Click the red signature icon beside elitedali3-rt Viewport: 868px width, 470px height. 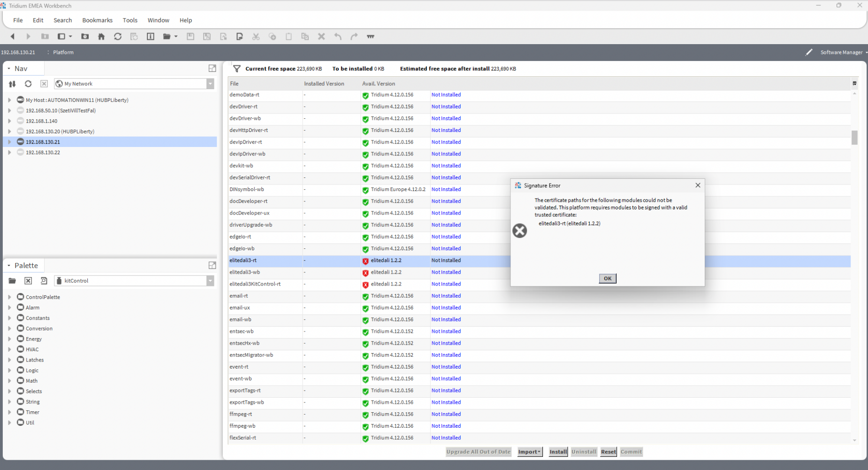(x=365, y=261)
